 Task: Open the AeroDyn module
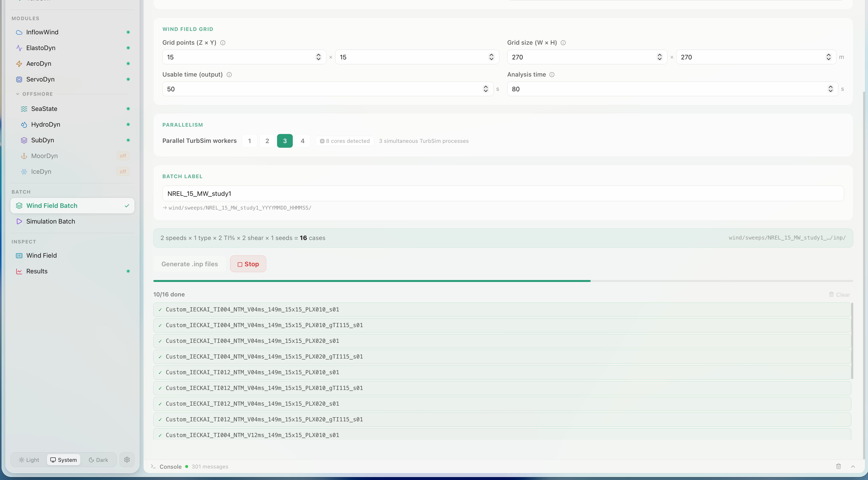coord(72,64)
